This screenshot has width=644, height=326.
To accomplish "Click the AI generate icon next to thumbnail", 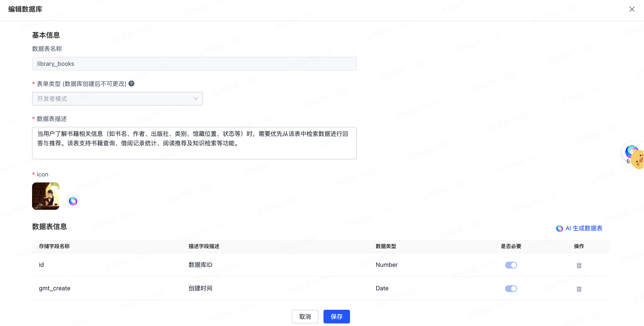I will pos(73,201).
